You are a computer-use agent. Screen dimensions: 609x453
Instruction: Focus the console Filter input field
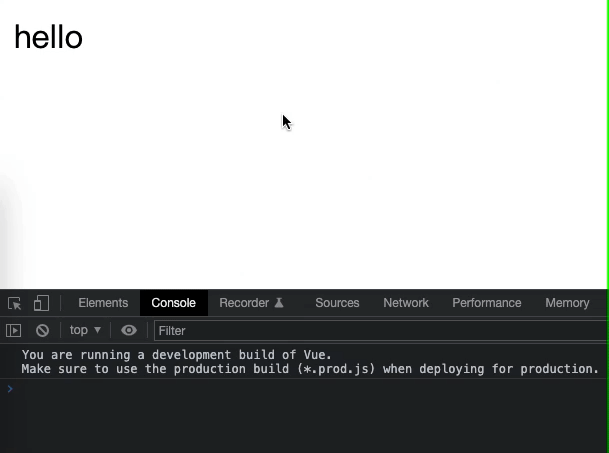(381, 331)
